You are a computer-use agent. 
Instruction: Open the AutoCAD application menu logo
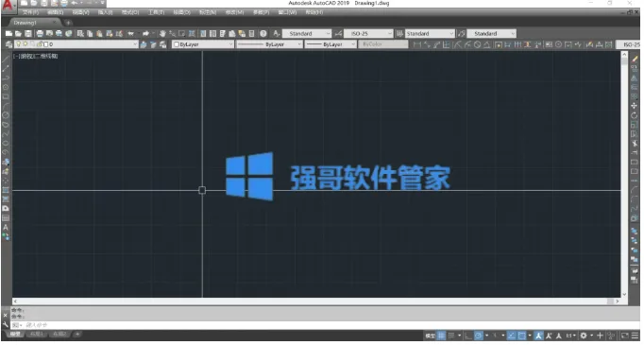tap(8, 6)
